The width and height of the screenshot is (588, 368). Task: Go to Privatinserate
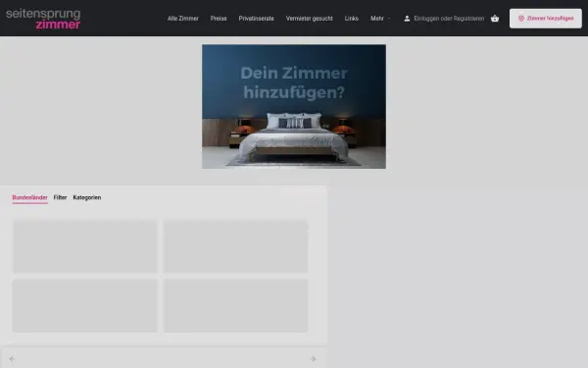click(256, 19)
